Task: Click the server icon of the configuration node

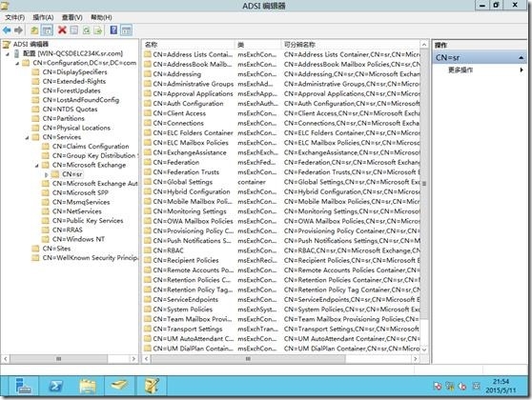Action: (17, 53)
